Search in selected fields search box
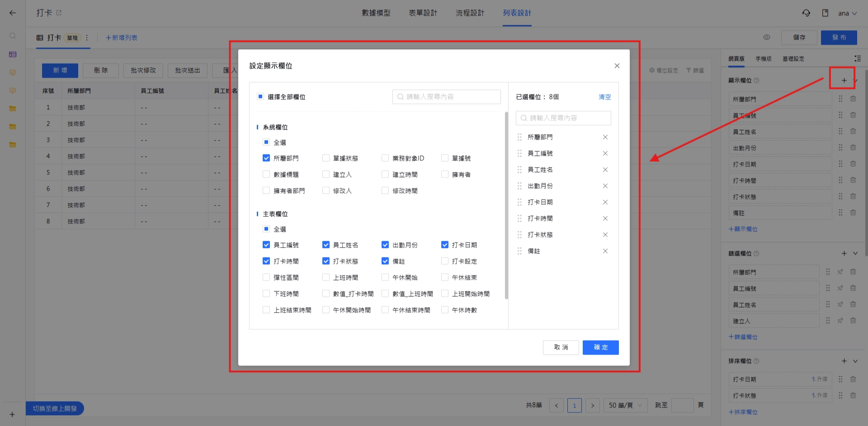The width and height of the screenshot is (868, 426). tap(563, 118)
